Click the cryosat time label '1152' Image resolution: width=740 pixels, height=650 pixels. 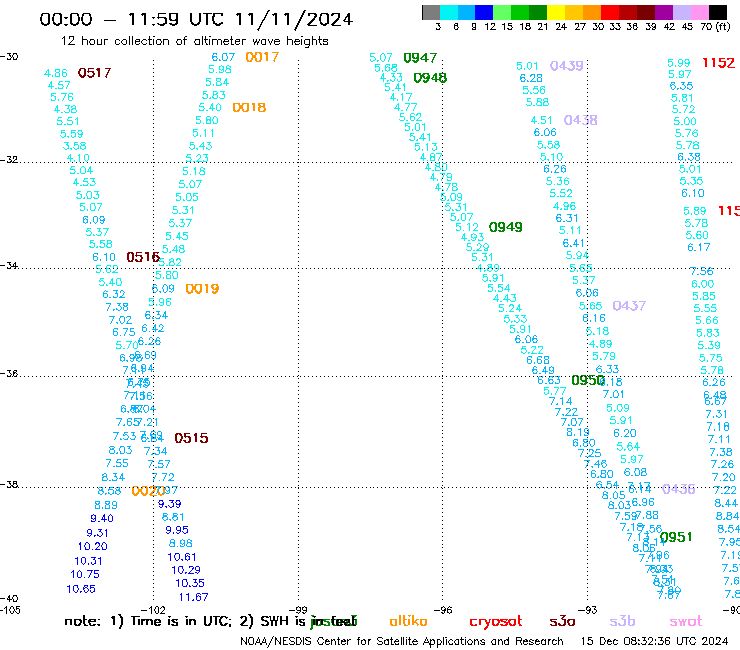click(x=718, y=63)
